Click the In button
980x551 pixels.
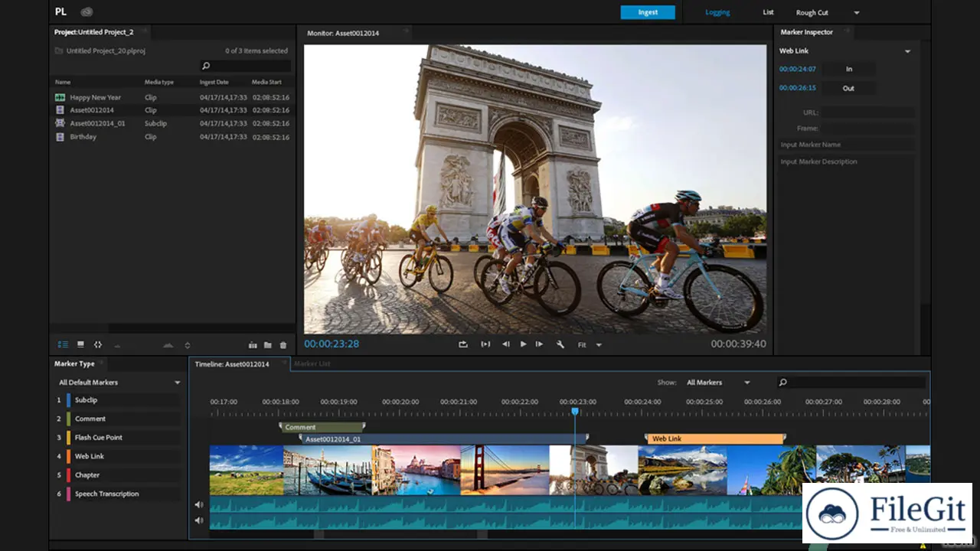(x=849, y=69)
